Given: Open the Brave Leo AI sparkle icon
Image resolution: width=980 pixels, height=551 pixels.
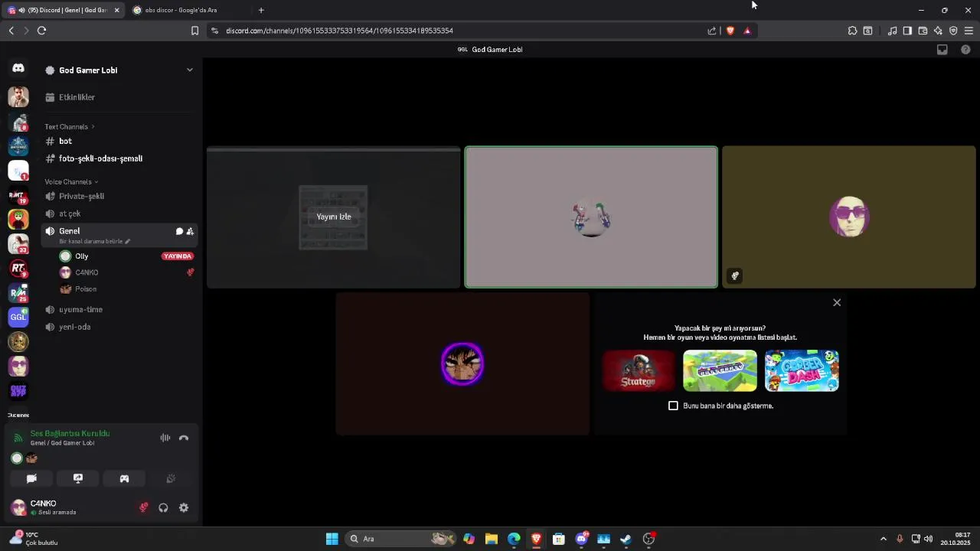Looking at the screenshot, I should point(938,31).
